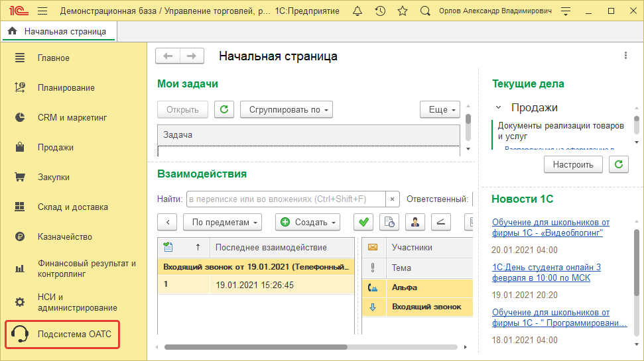Click the responsible person icon button
Viewport: 644px width, 361px height.
415,223
